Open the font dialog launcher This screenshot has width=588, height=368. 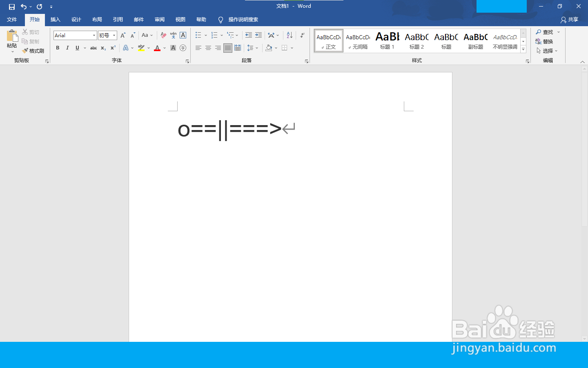187,61
